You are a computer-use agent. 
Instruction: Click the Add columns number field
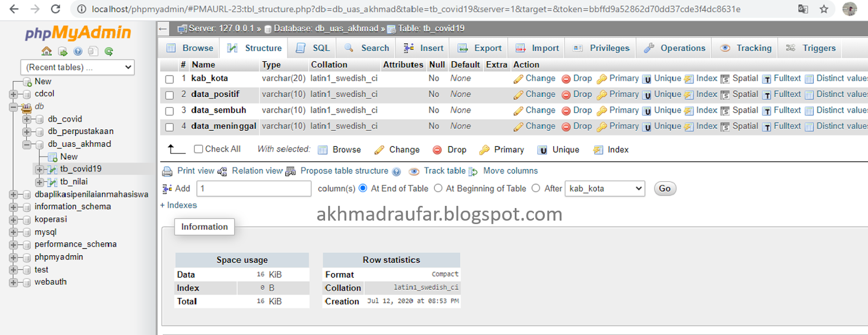click(x=254, y=189)
